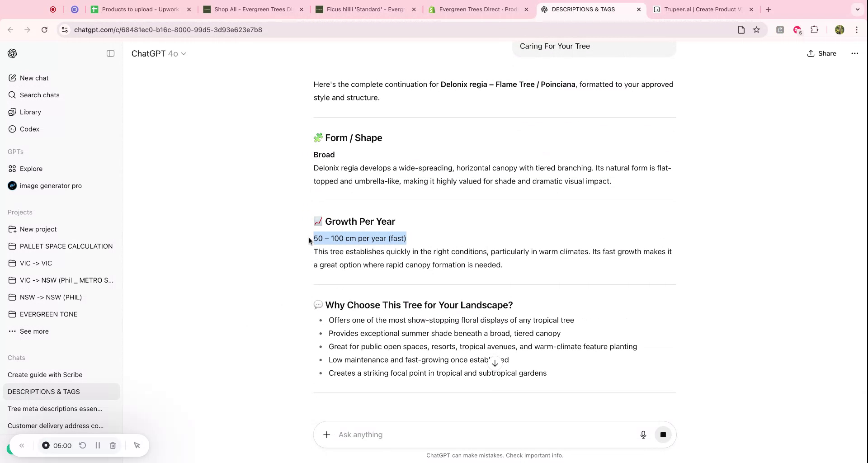Image resolution: width=868 pixels, height=463 pixels.
Task: Create a New project in the sidebar
Action: [38, 229]
